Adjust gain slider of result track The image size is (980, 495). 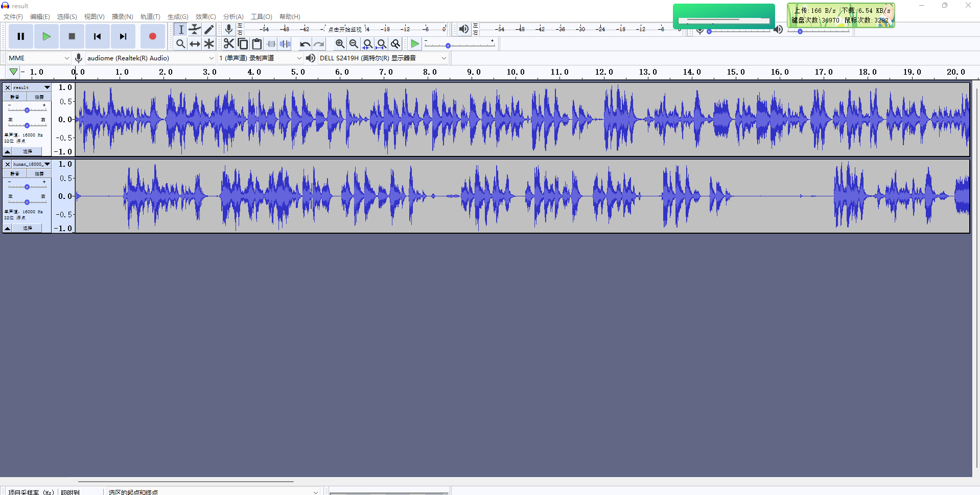pos(27,109)
